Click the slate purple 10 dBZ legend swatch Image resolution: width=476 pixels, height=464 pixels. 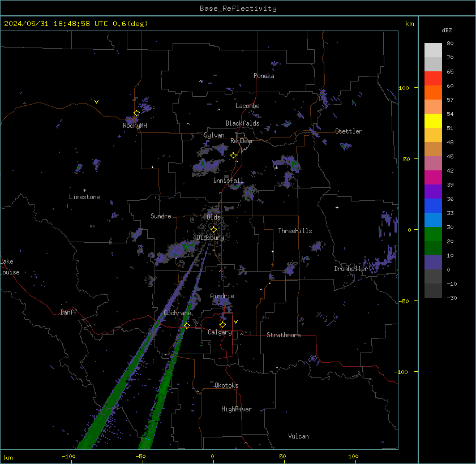click(x=433, y=263)
